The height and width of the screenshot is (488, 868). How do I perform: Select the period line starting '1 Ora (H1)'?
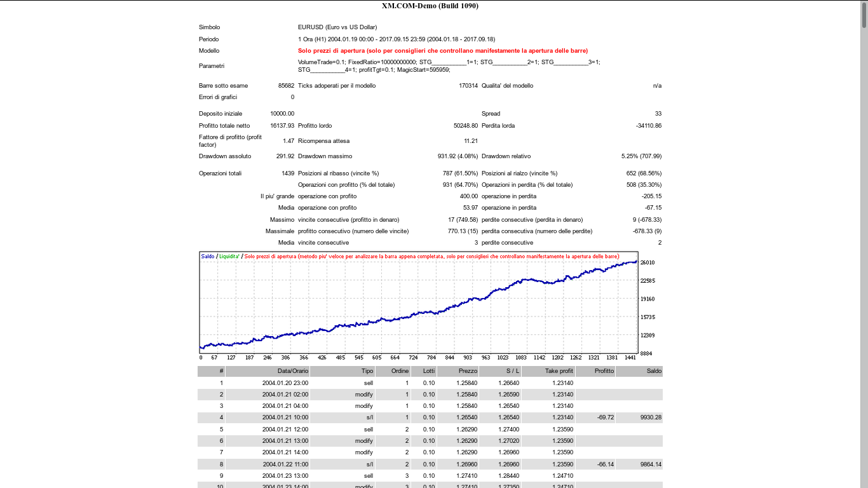click(x=397, y=39)
